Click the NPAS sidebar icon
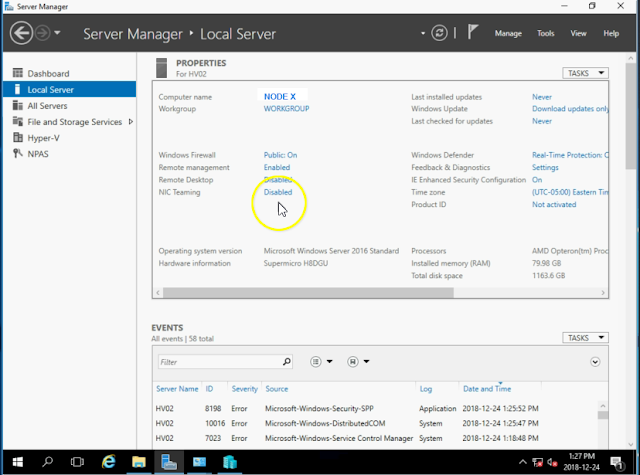This screenshot has width=640, height=475. 18,153
